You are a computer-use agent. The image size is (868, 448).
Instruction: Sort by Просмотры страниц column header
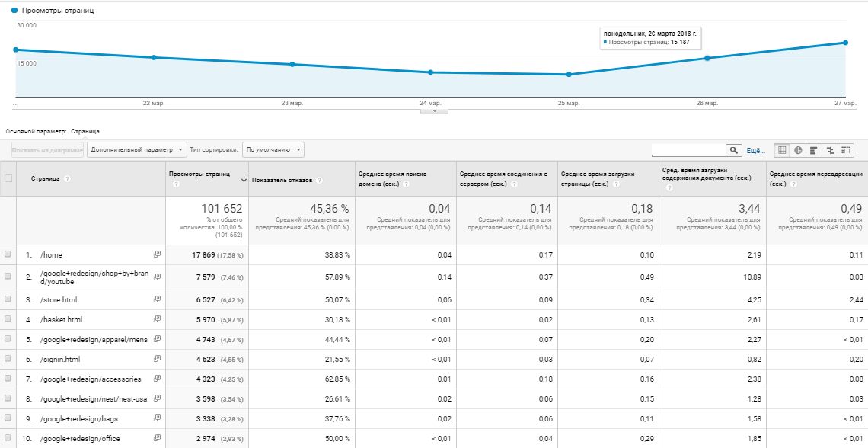pyautogui.click(x=199, y=174)
